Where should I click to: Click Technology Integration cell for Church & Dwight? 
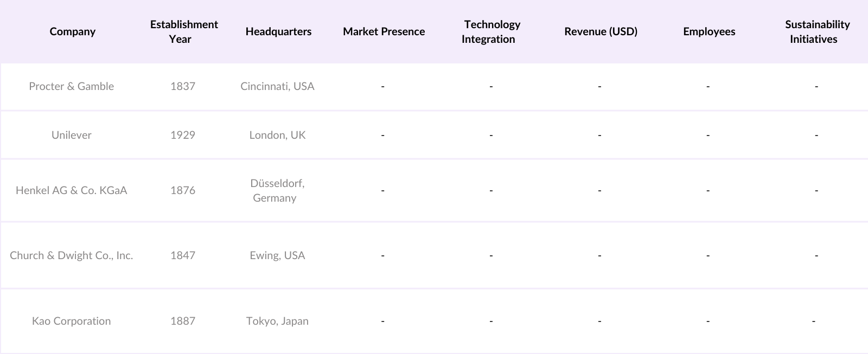click(x=491, y=255)
